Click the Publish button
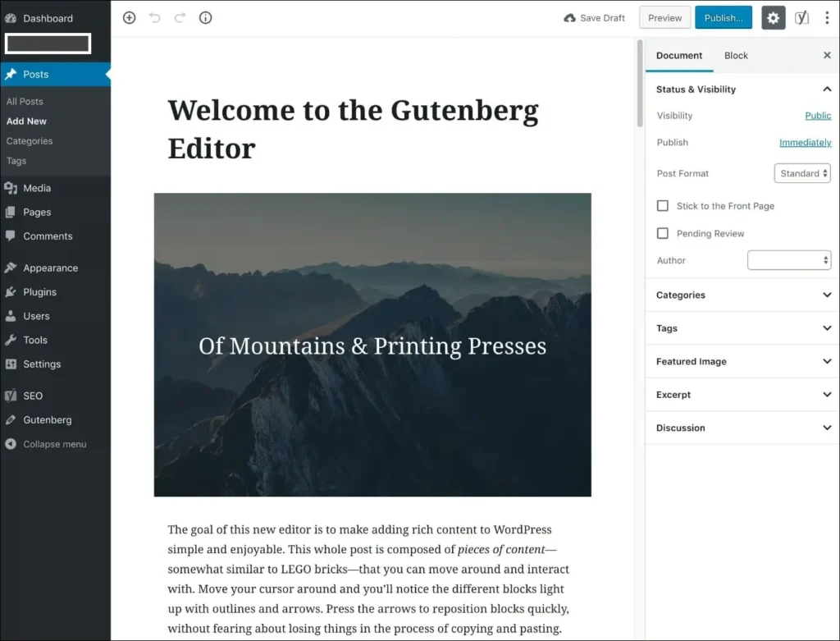Image resolution: width=840 pixels, height=641 pixels. 723,18
